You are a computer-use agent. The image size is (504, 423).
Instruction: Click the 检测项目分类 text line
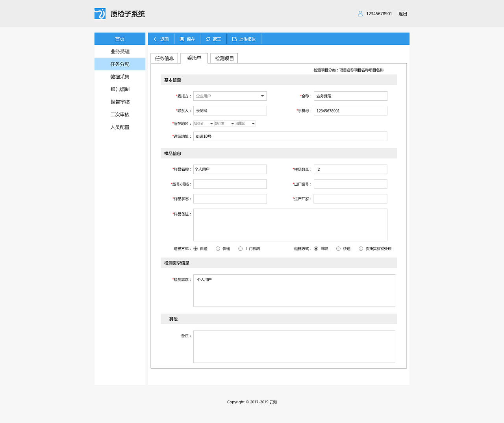(x=348, y=70)
